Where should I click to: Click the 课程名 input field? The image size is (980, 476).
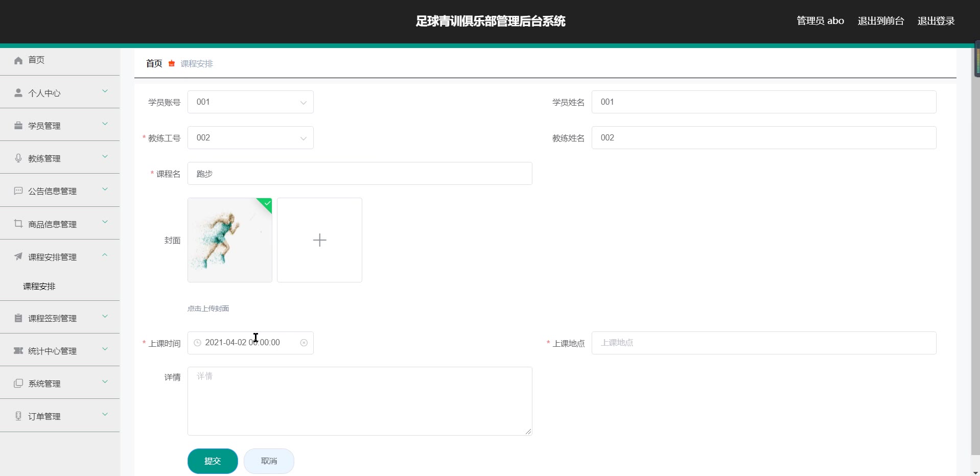point(360,174)
